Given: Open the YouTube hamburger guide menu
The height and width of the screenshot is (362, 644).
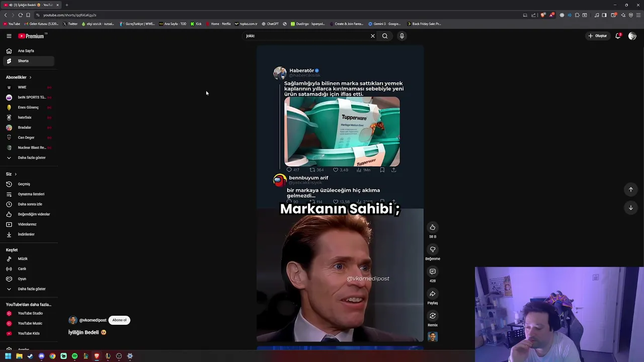Looking at the screenshot, I should (x=9, y=36).
